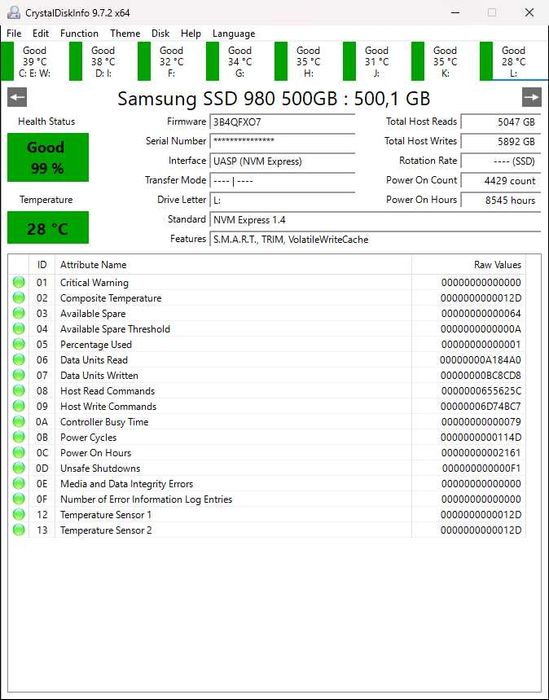
Task: Click status icon for Available Spare Threshold
Action: click(x=19, y=329)
